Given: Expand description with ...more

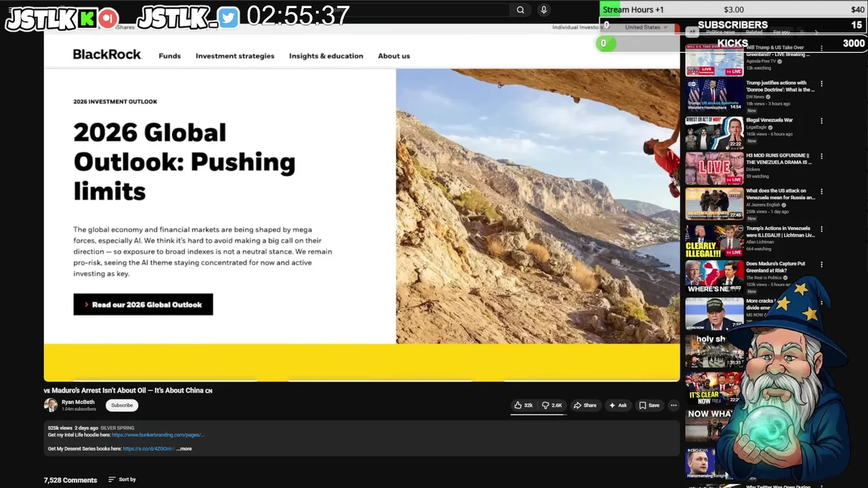Looking at the screenshot, I should (x=184, y=449).
